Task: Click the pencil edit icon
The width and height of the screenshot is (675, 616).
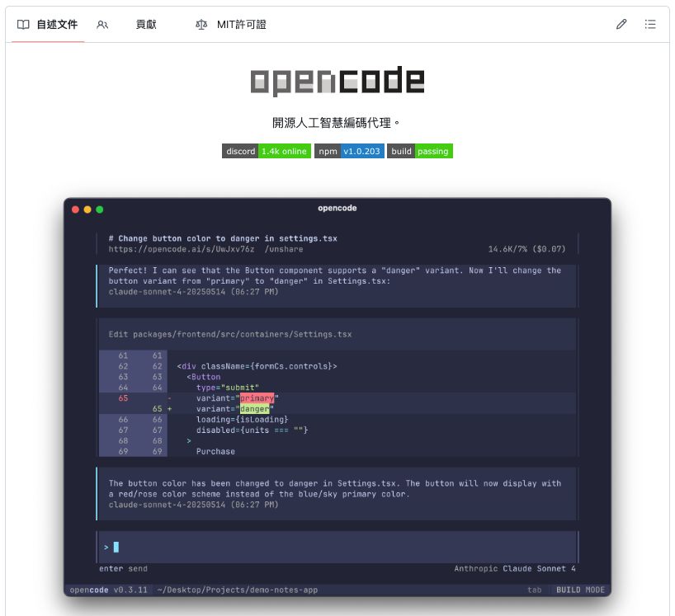Action: [621, 24]
